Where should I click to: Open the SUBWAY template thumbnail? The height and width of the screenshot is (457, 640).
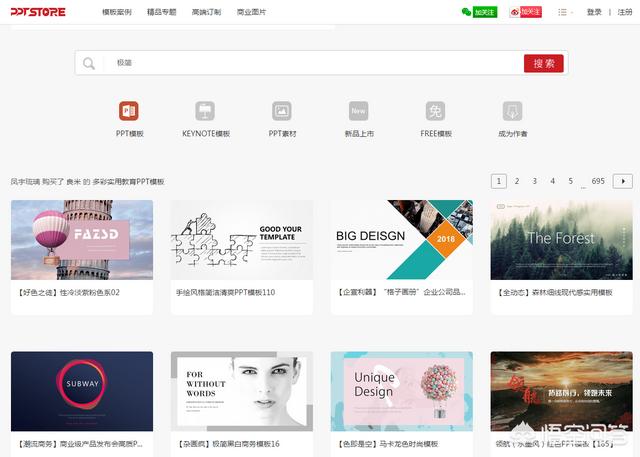tap(82, 391)
